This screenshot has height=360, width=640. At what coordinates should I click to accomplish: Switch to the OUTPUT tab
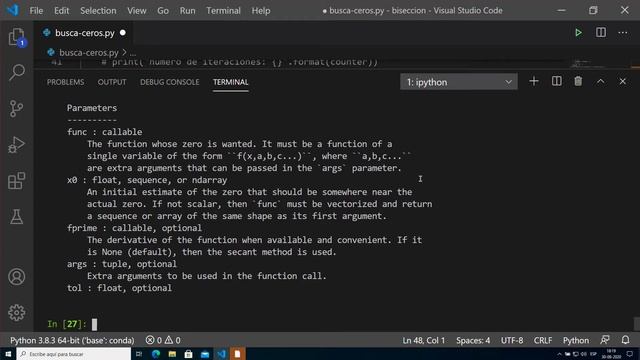pyautogui.click(x=112, y=82)
